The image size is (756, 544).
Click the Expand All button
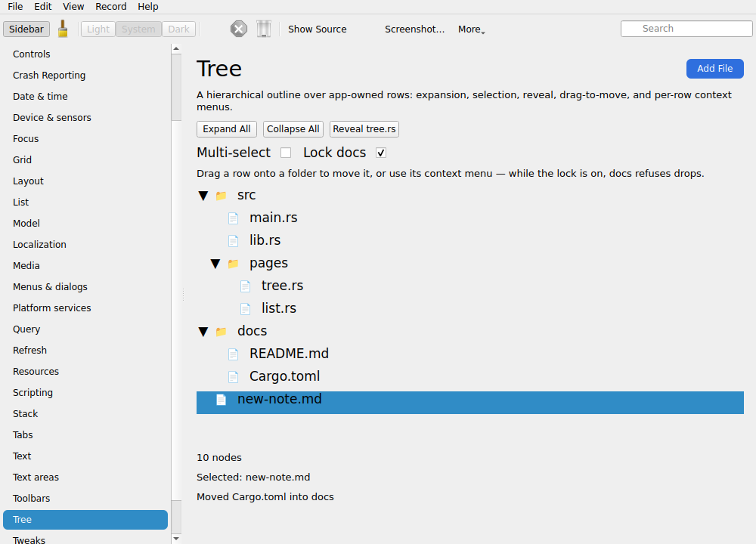[227, 129]
